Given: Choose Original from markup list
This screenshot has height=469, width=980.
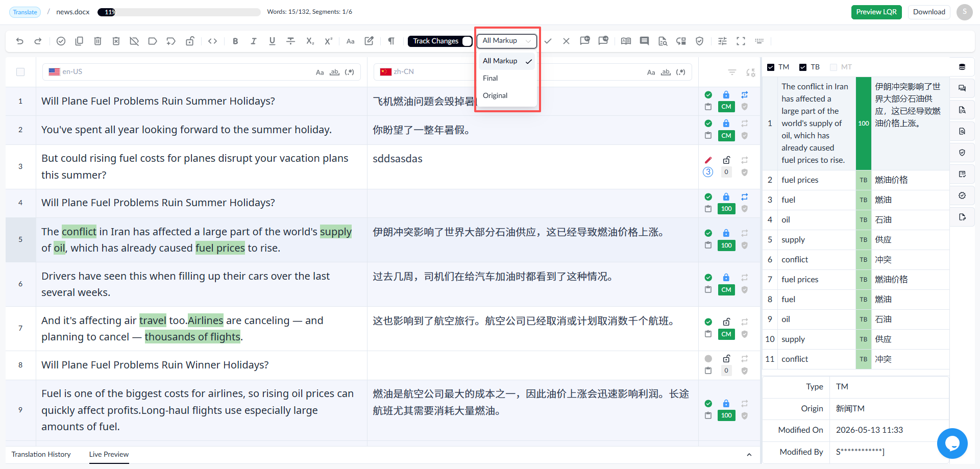Looking at the screenshot, I should pyautogui.click(x=506, y=95).
